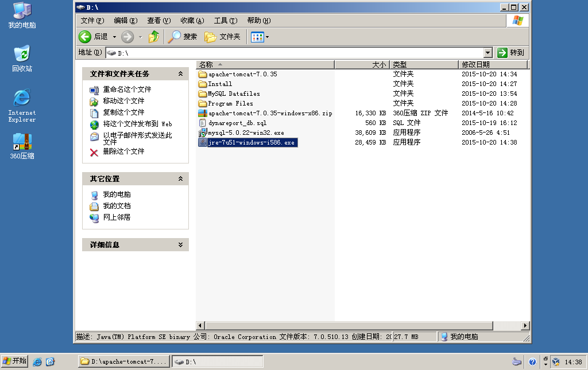The width and height of the screenshot is (588, 370).
Task: Select the Install folder icon
Action: [203, 84]
